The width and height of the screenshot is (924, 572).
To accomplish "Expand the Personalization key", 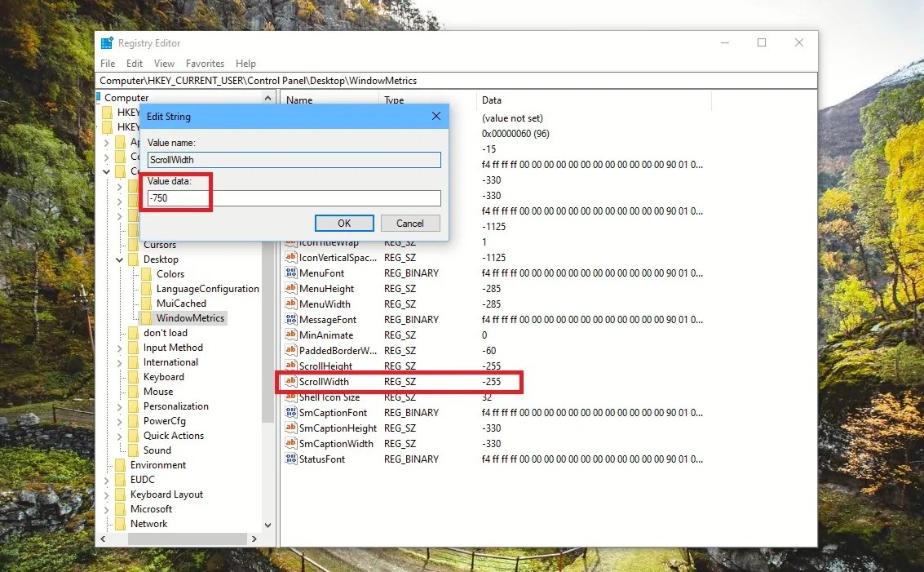I will coord(120,406).
